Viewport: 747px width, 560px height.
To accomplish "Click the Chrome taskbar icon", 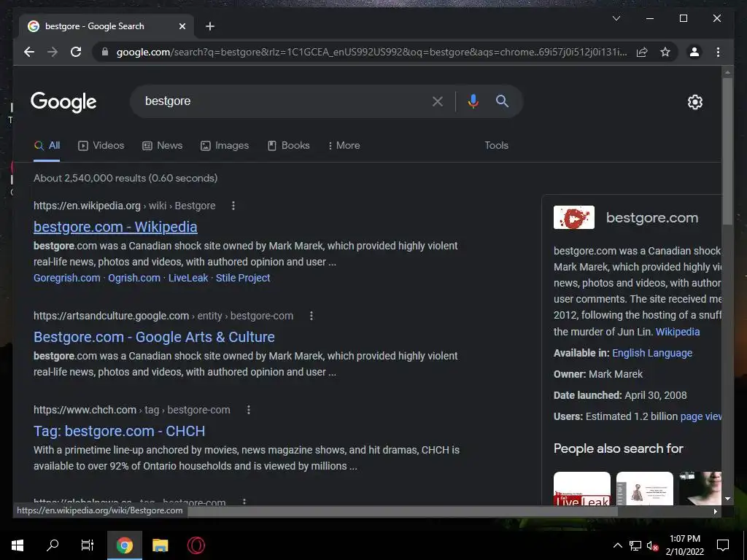I will point(124,545).
